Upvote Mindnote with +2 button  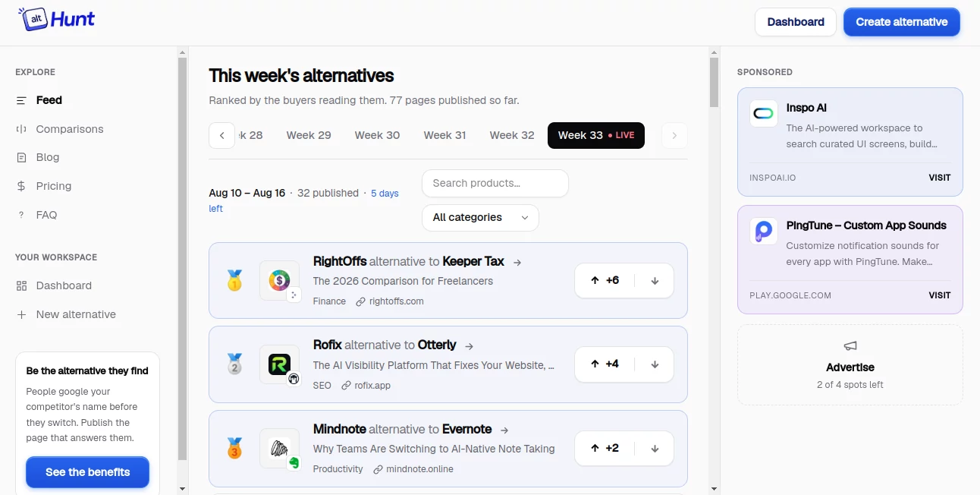click(x=605, y=448)
